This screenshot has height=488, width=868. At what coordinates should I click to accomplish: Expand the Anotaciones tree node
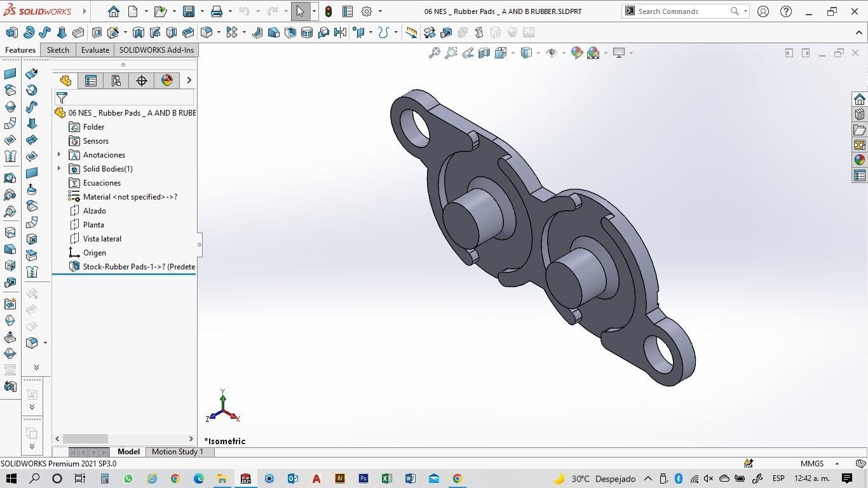click(59, 155)
